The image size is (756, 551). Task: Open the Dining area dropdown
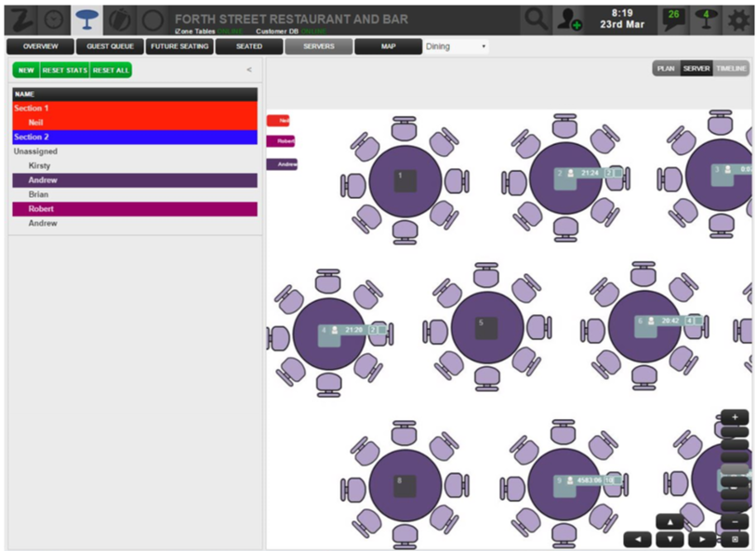[x=456, y=46]
